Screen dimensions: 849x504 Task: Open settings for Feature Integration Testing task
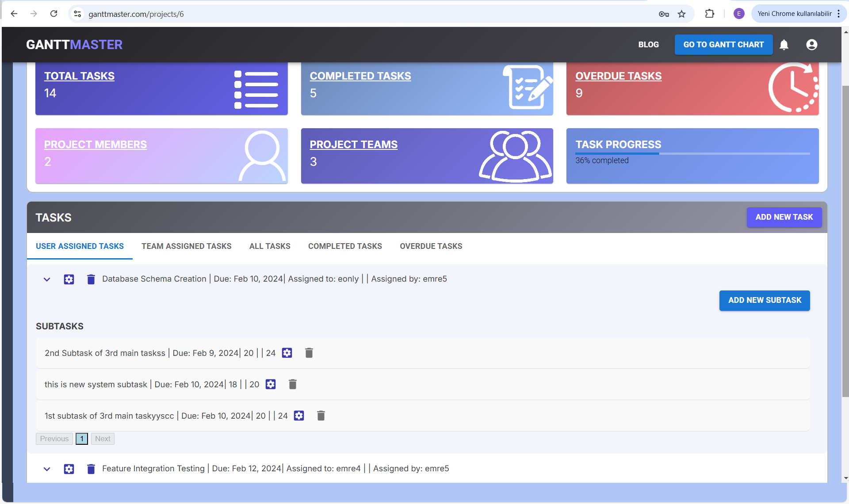[69, 469]
